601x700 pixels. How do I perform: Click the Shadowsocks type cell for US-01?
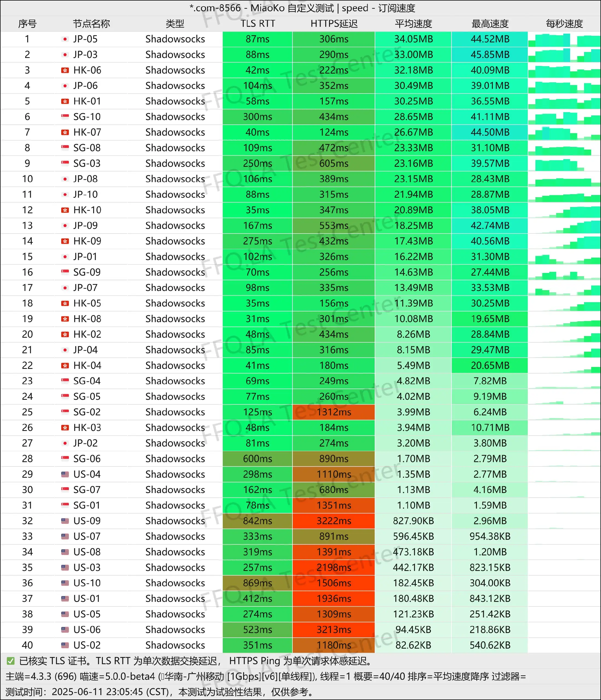tap(175, 599)
